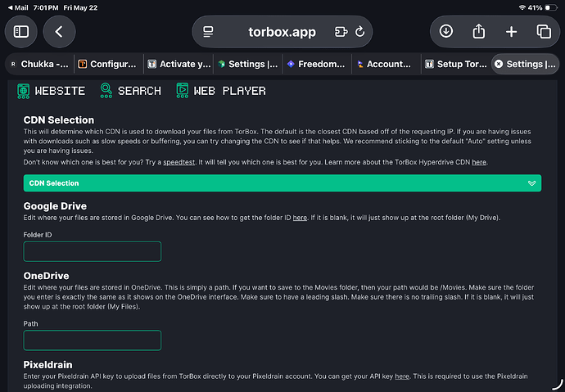Viewport: 565px width, 392px height.
Task: Return to the Mail app
Action: coord(18,7)
